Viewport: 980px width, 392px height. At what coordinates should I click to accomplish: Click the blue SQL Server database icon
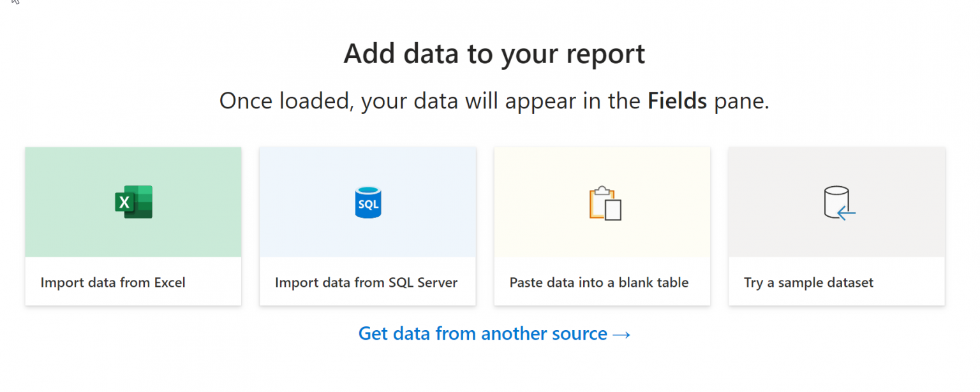pos(367,201)
